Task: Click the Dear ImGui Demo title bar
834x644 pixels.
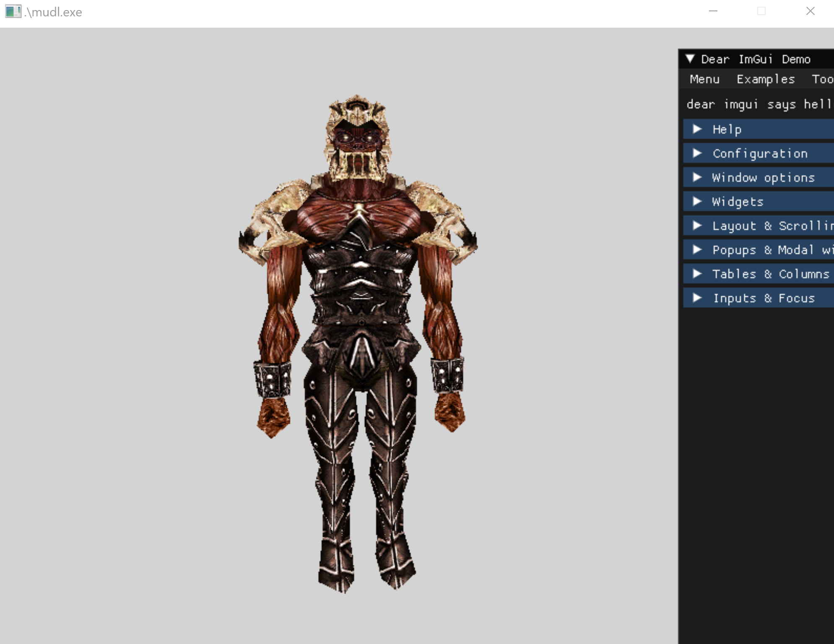Action: 756,59
